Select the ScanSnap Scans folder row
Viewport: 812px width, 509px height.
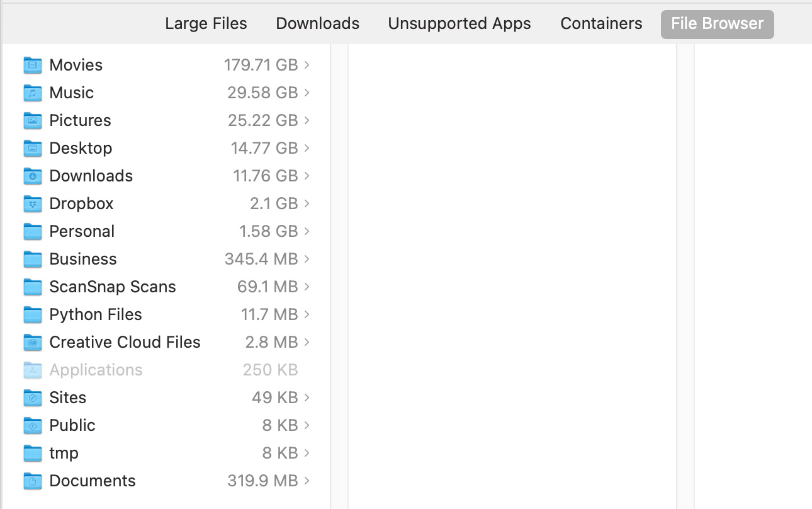point(167,287)
